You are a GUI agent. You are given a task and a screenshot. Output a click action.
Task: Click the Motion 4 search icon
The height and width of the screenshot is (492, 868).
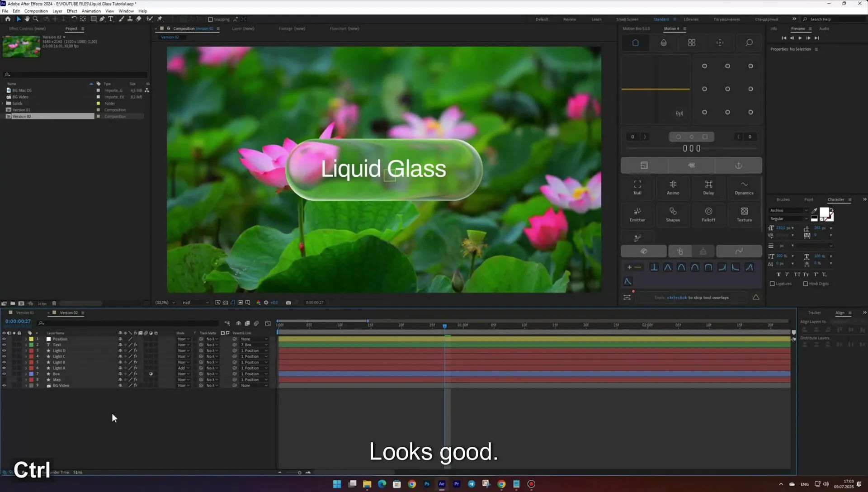pos(749,43)
